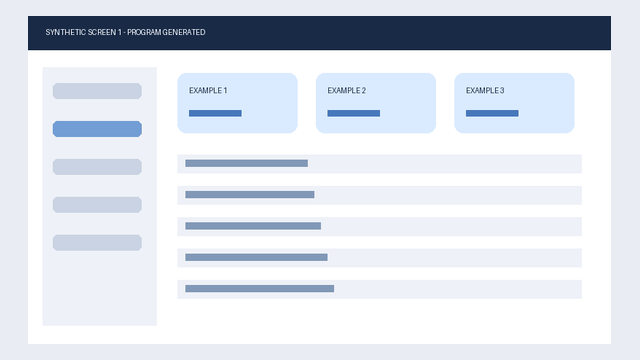
Task: Click the SYNTHETIC SCREEN 1 title text
Action: [125, 32]
